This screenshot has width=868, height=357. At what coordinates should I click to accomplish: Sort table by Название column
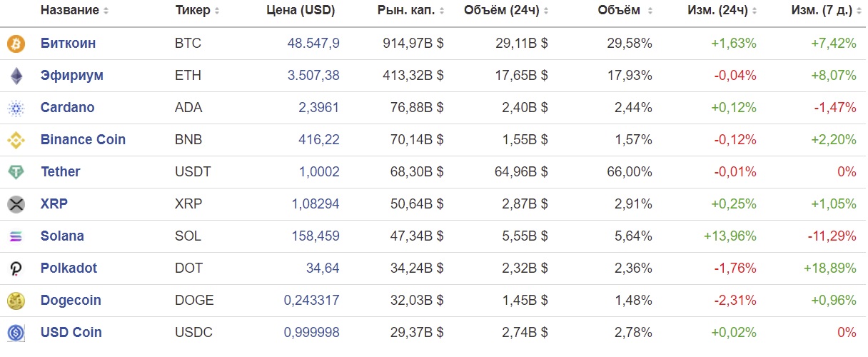pos(69,11)
